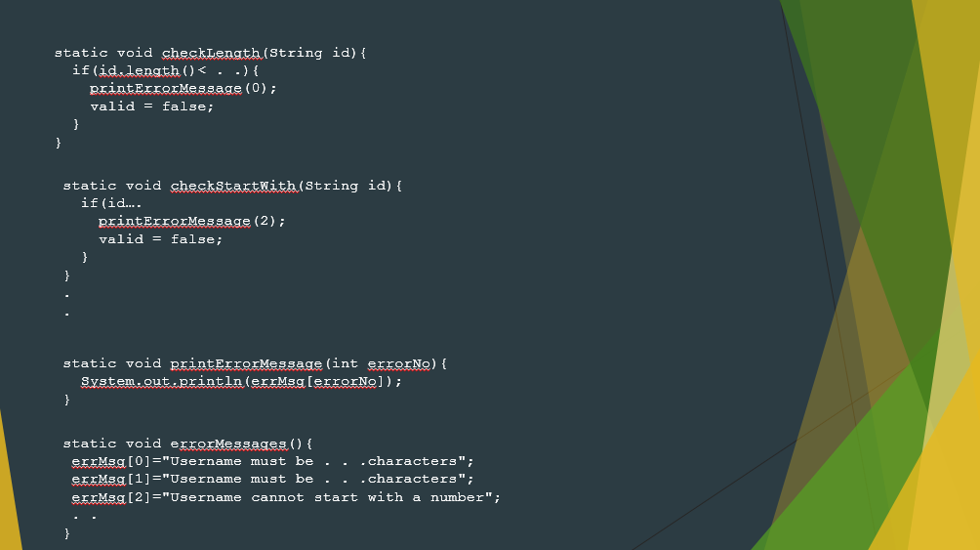Screen dimensions: 980x550
Task: Select the errMsg[1] assignment line
Action: click(x=272, y=479)
